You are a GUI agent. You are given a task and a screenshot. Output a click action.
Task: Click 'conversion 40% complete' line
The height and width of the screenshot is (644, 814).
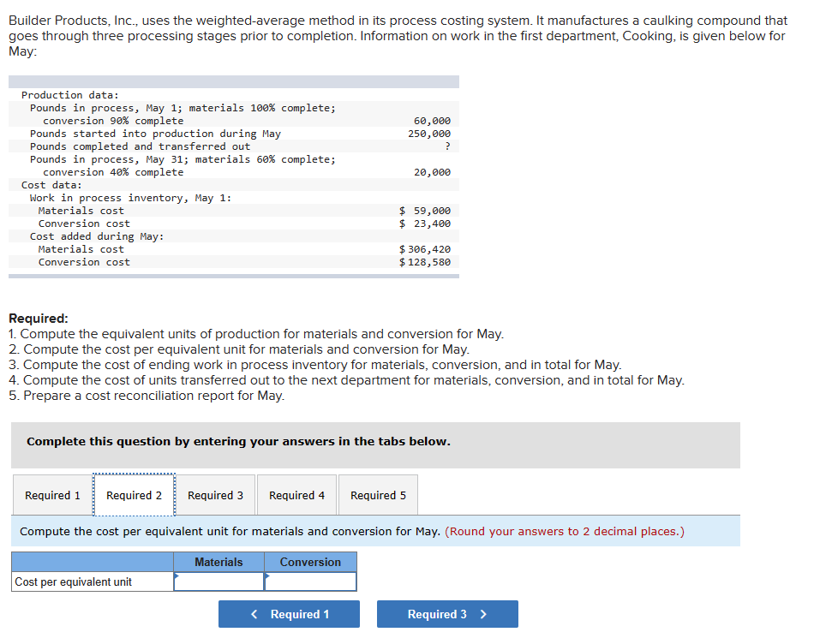click(113, 172)
